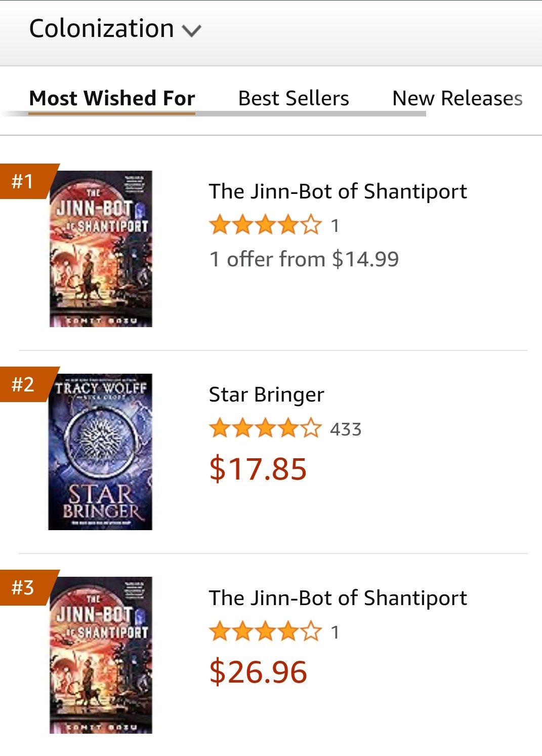The image size is (542, 756).
Task: Click the Star Bringer title link
Action: pyautogui.click(x=266, y=394)
